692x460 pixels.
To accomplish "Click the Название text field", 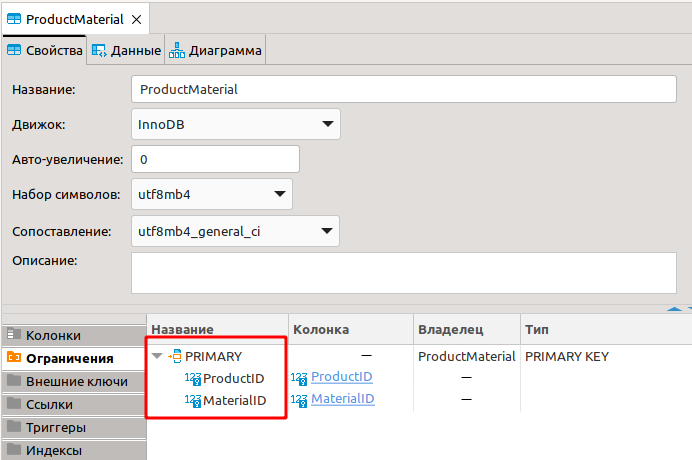I will click(404, 89).
